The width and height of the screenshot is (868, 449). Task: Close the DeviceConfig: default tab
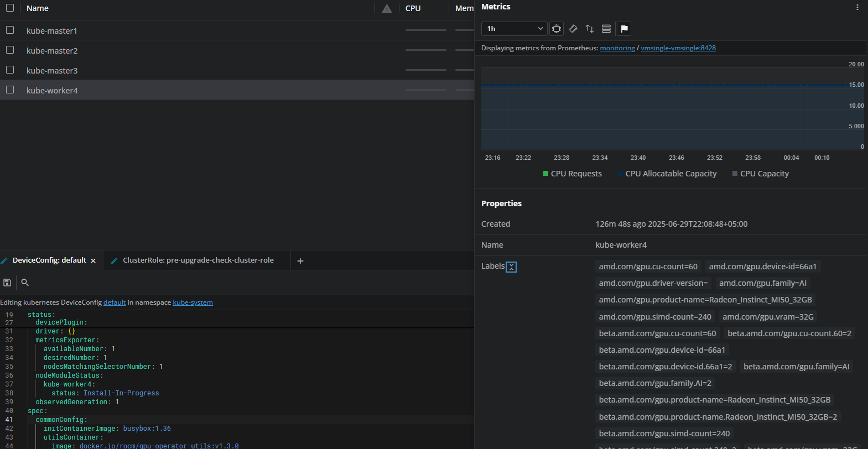93,261
